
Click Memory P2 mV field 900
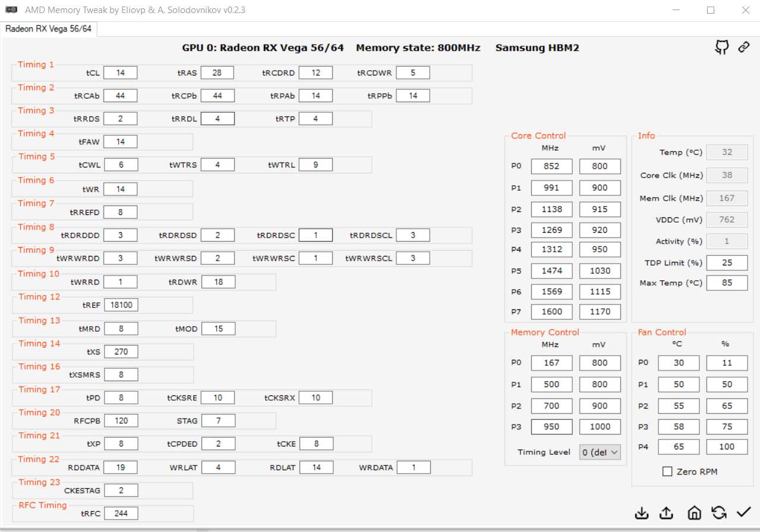coord(600,406)
